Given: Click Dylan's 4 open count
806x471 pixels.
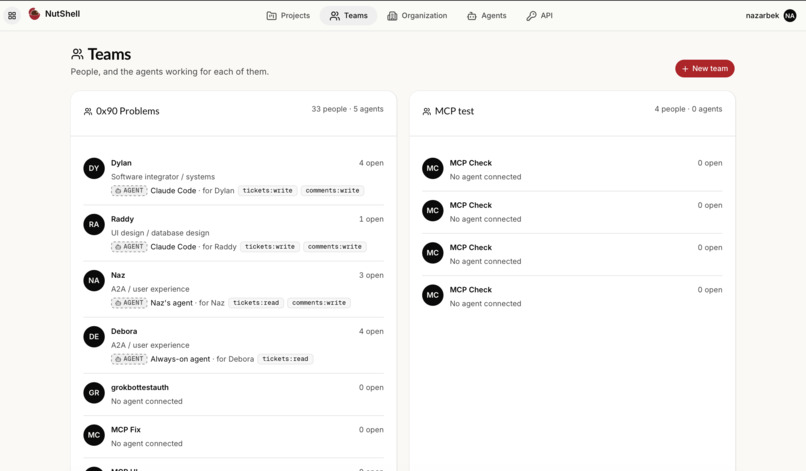Looking at the screenshot, I should point(371,162).
